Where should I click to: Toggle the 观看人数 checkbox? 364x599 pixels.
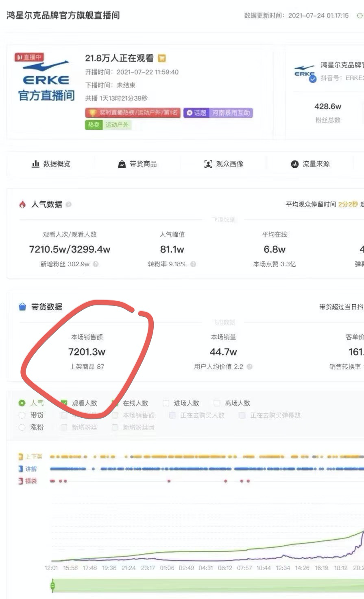coord(64,403)
